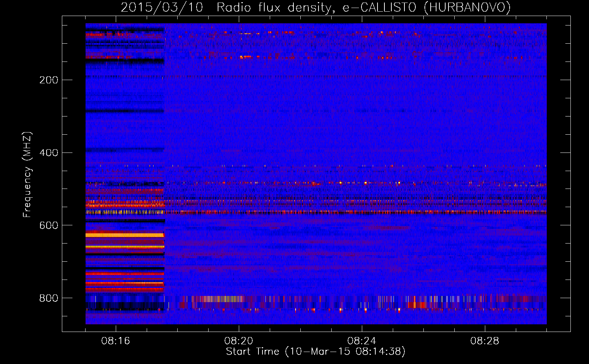Screen dimensions: 589x364
Task: Click the 800 frequency tick label
Action: [49, 298]
